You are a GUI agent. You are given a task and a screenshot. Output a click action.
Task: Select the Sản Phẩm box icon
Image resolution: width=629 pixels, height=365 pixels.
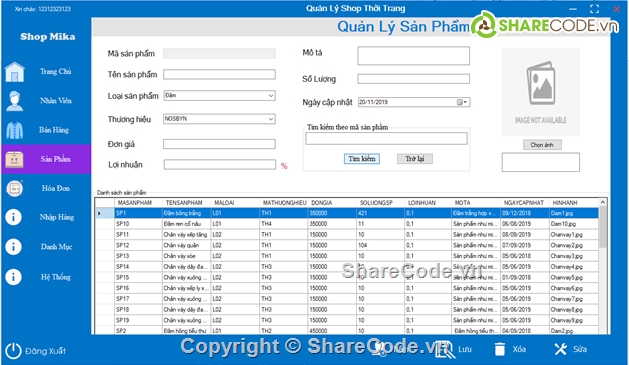pos(14,159)
